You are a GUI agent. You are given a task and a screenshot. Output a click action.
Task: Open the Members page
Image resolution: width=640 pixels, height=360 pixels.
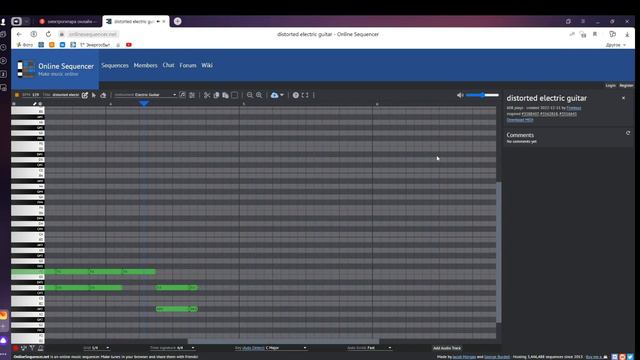point(145,65)
